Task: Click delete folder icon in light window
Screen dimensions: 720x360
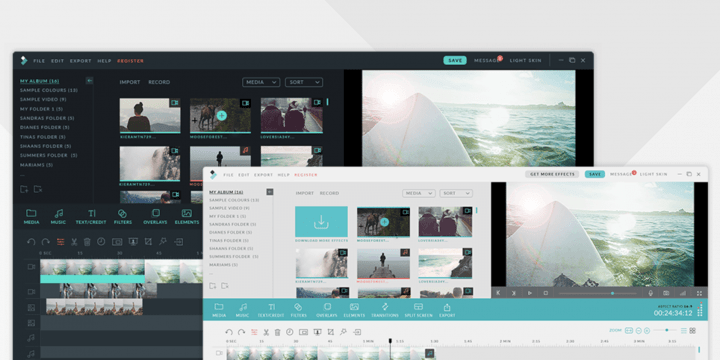Action: pyautogui.click(x=225, y=286)
